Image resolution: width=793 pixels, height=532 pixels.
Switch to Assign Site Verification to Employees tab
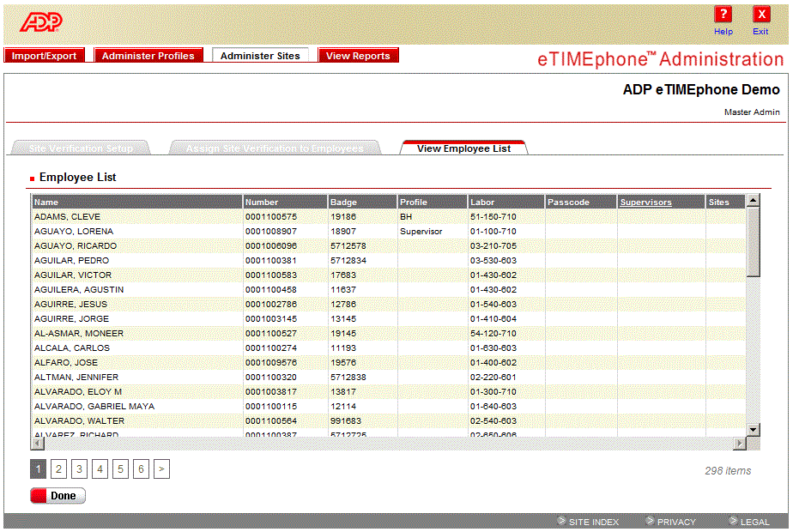pos(275,148)
